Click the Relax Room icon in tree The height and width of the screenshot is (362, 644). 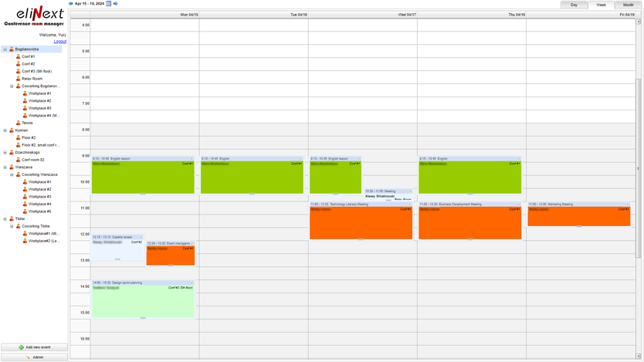tap(19, 79)
